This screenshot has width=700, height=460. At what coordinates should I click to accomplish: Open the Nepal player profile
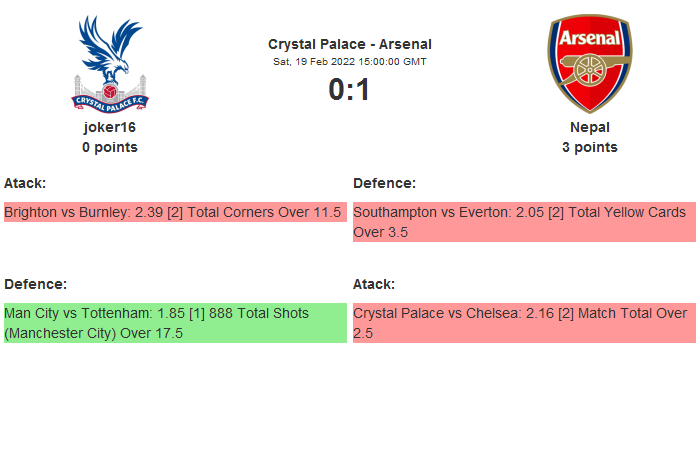[x=590, y=127]
